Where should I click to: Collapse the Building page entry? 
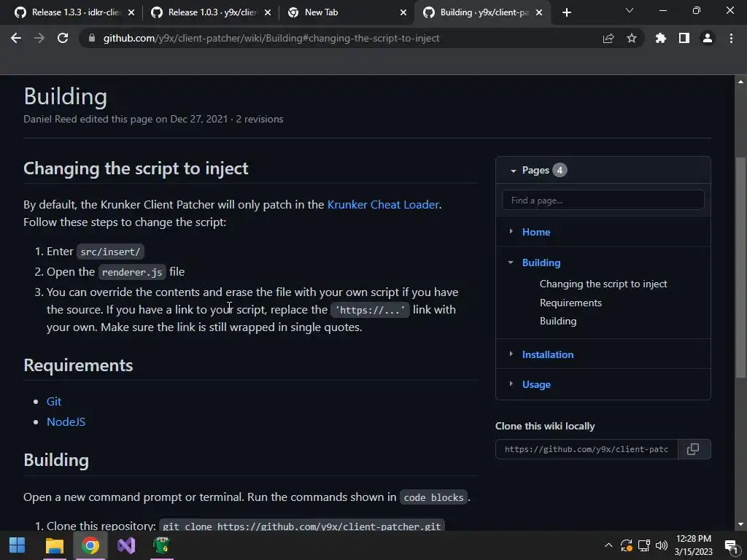511,262
